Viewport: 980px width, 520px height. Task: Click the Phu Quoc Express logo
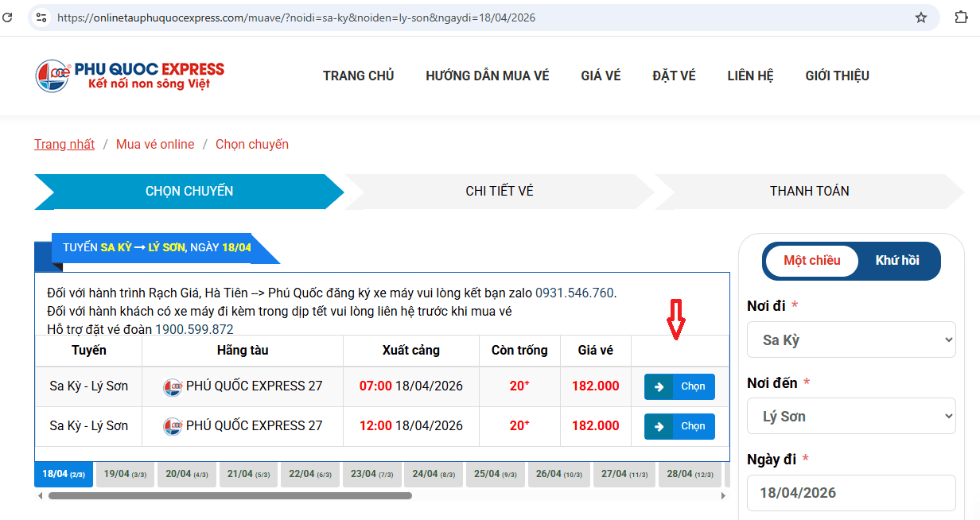click(130, 76)
